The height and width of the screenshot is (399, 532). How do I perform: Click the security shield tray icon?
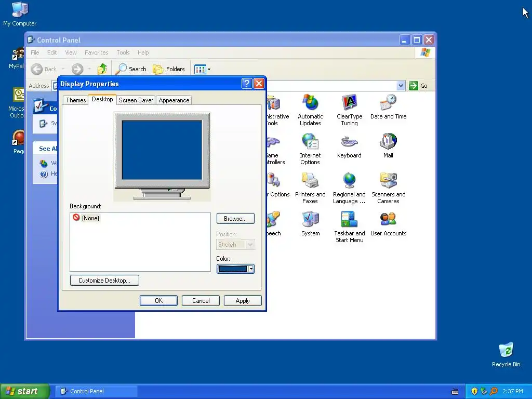point(474,391)
